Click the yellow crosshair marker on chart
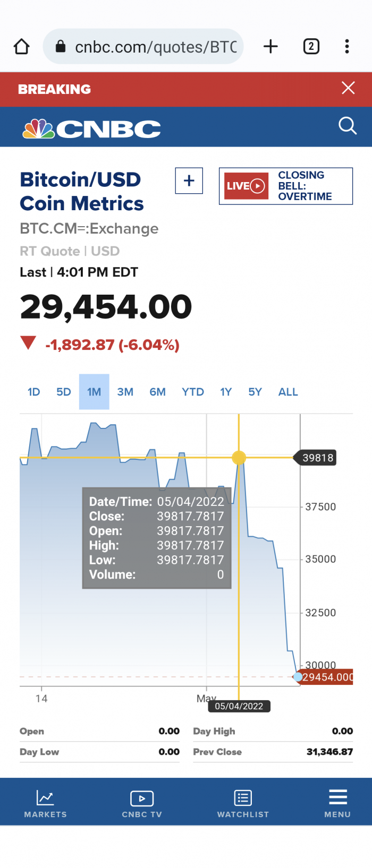The image size is (372, 868). pyautogui.click(x=239, y=458)
